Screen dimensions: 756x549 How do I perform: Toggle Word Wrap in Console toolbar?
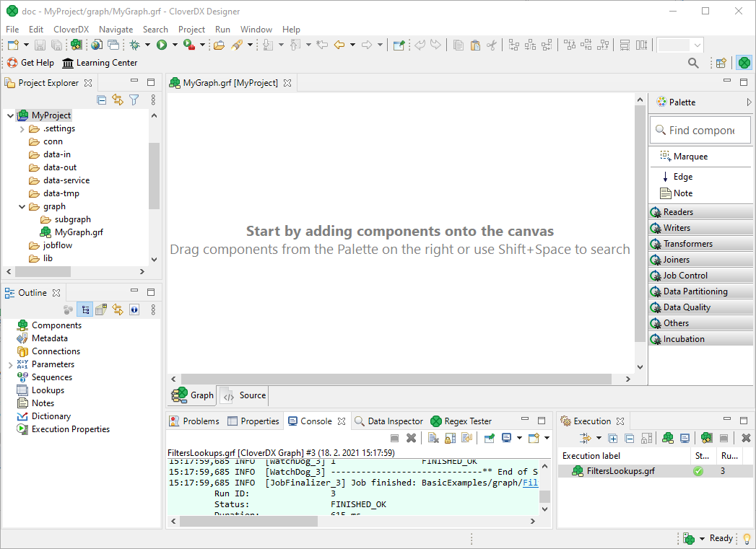click(466, 438)
